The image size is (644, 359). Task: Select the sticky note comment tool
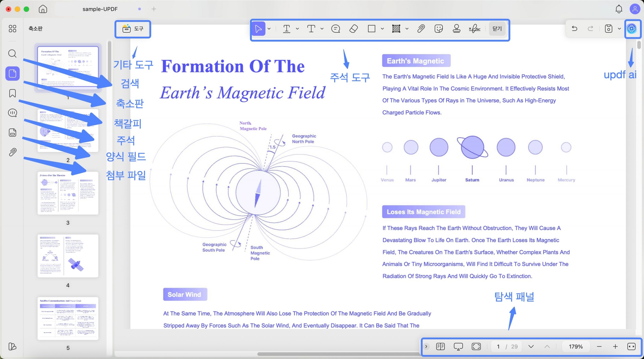click(336, 29)
